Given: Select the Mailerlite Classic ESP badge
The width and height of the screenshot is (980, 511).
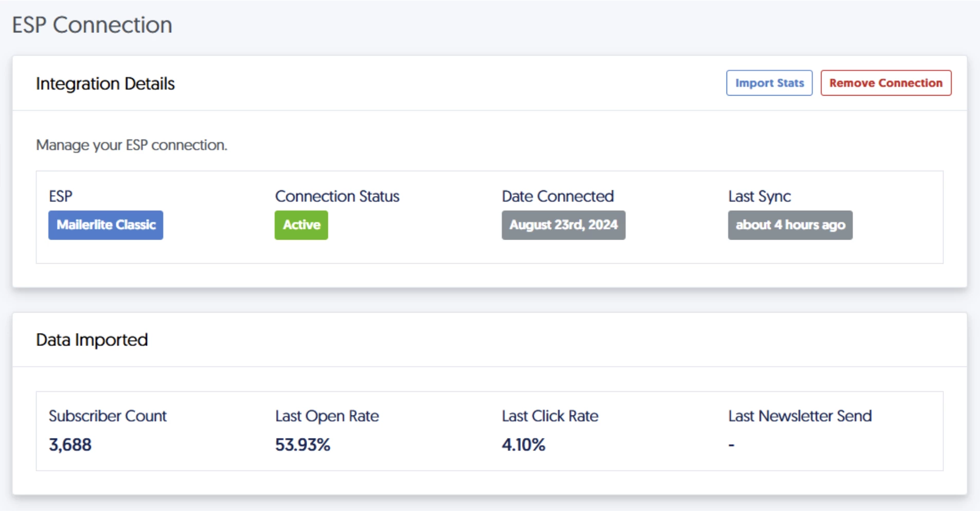Looking at the screenshot, I should coord(106,225).
